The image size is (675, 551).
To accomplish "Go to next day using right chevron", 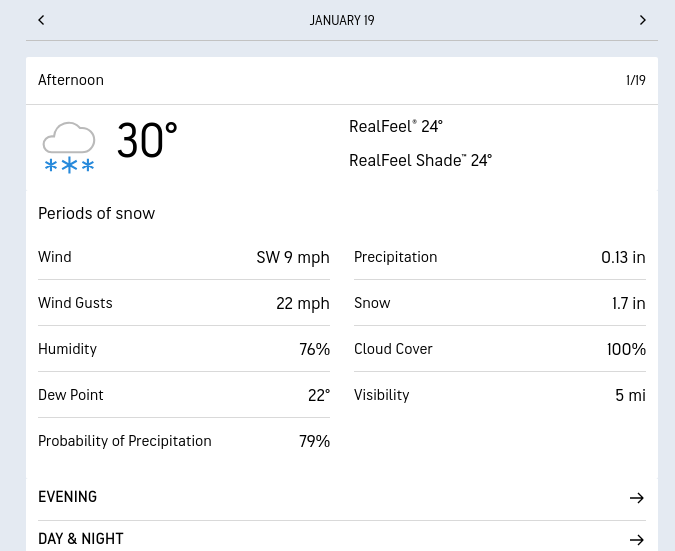I will 643,20.
